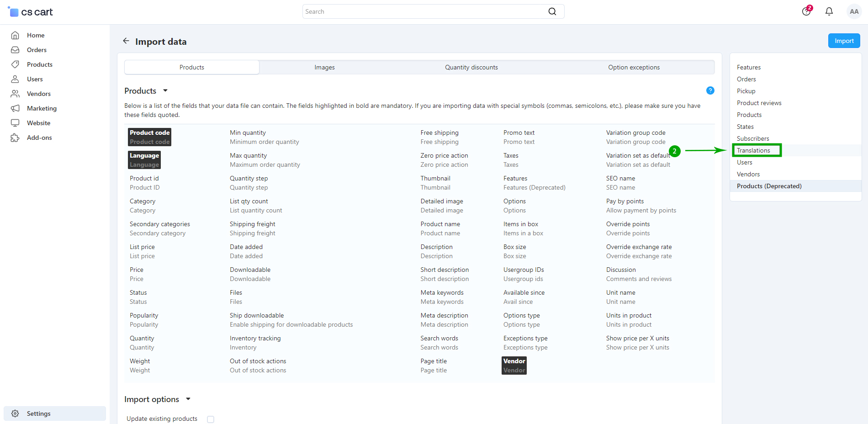Select the Option exceptions tab

click(634, 67)
